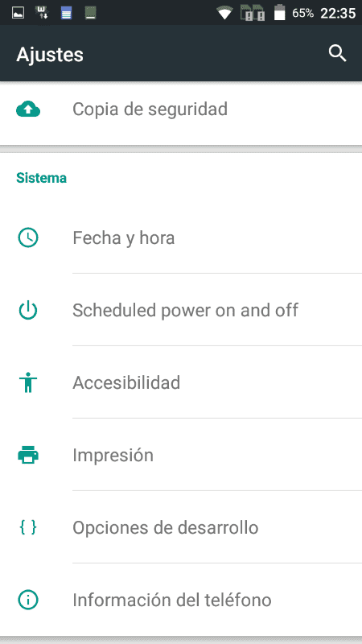The image size is (362, 644).
Task: Tap the cloud backup icon
Action: pos(28,109)
